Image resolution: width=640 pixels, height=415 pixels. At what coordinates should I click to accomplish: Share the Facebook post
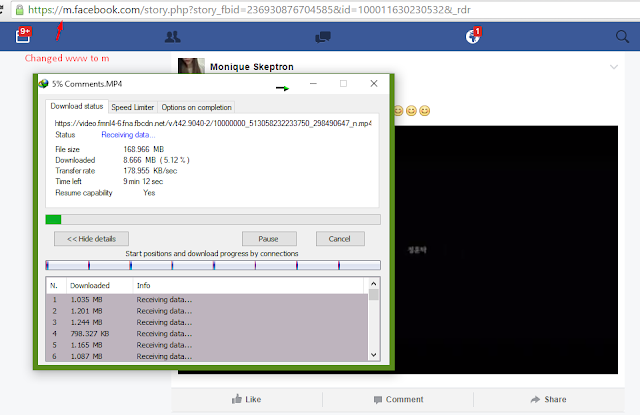[548, 399]
